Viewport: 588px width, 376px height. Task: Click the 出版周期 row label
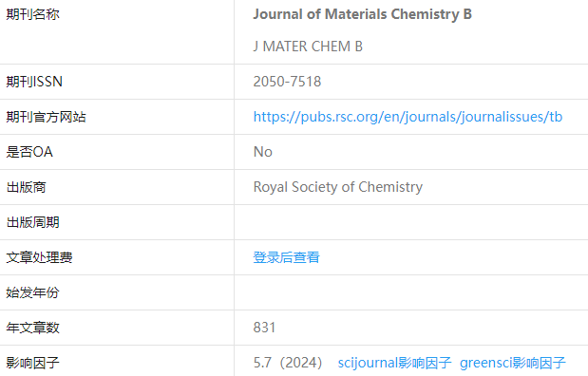click(x=32, y=222)
